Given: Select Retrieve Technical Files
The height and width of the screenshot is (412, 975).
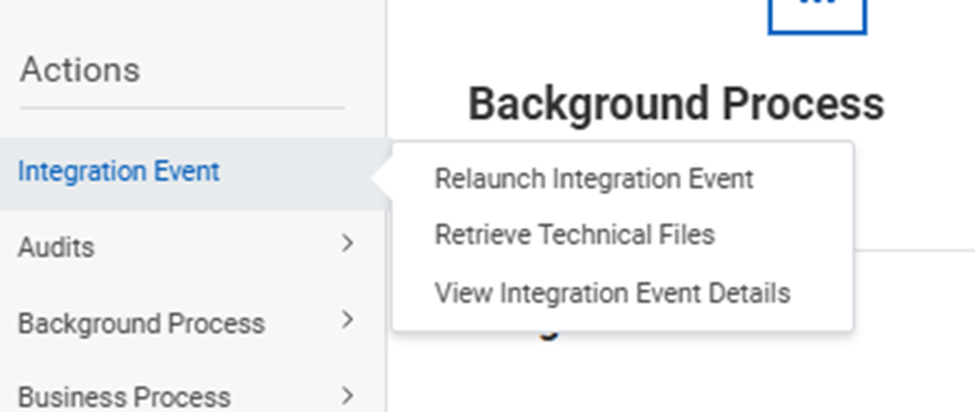Looking at the screenshot, I should tap(574, 235).
